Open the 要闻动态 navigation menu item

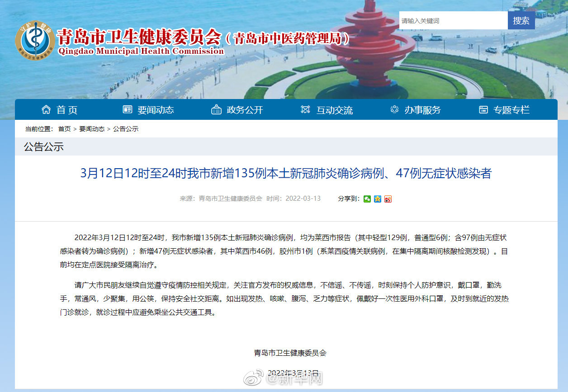156,110
